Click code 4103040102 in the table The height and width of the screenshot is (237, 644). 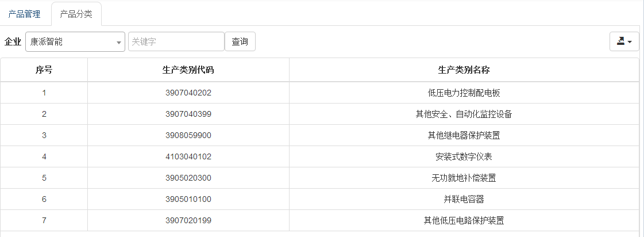188,156
